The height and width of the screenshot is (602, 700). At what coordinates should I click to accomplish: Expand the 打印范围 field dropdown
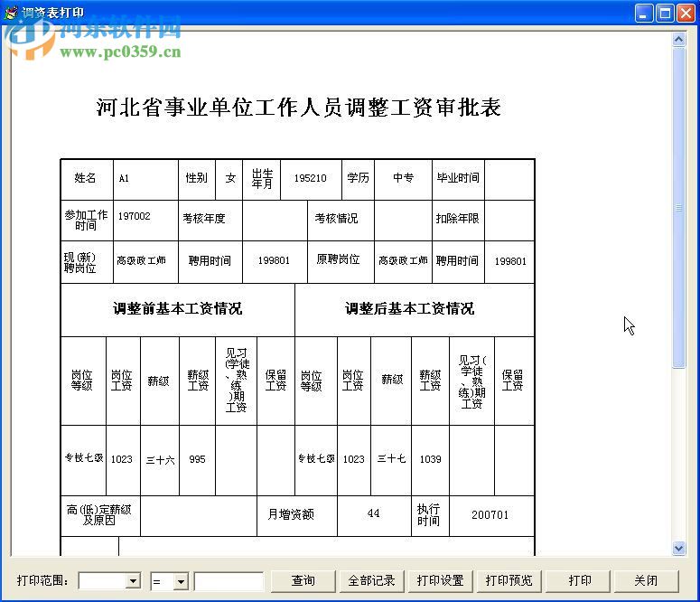pyautogui.click(x=133, y=581)
